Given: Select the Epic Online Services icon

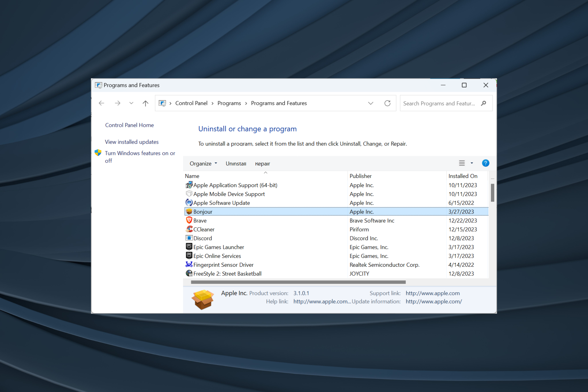Looking at the screenshot, I should pyautogui.click(x=189, y=255).
